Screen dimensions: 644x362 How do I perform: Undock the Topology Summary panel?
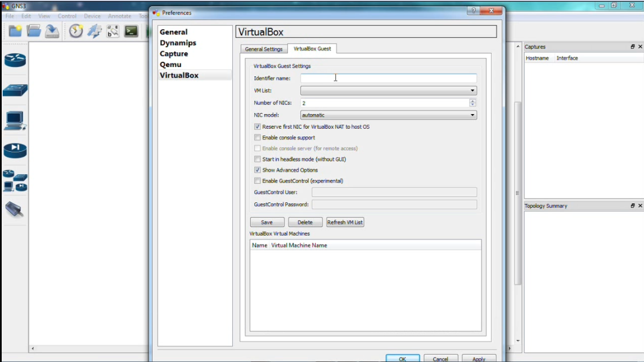[633, 206]
